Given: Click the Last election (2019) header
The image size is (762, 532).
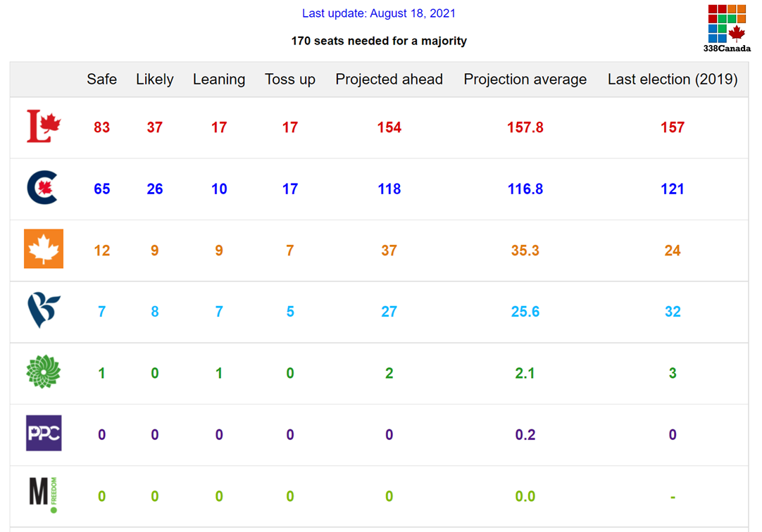Looking at the screenshot, I should (673, 80).
